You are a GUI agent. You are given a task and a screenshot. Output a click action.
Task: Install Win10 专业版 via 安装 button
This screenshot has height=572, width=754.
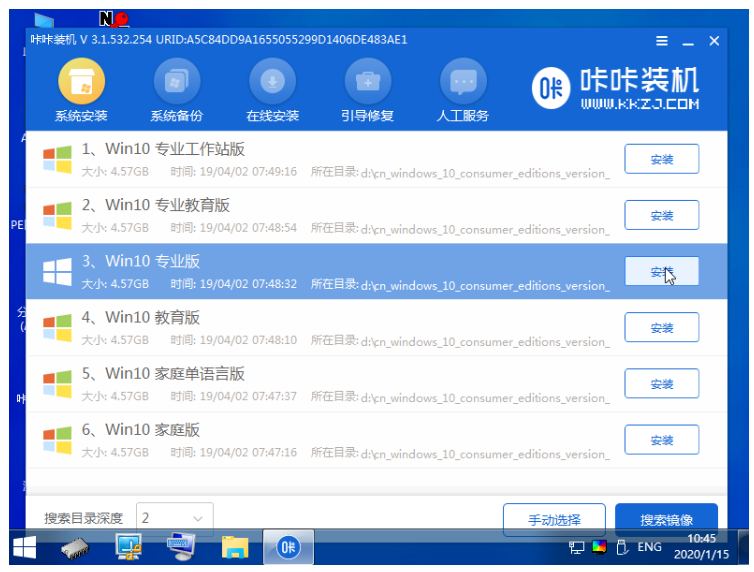661,271
